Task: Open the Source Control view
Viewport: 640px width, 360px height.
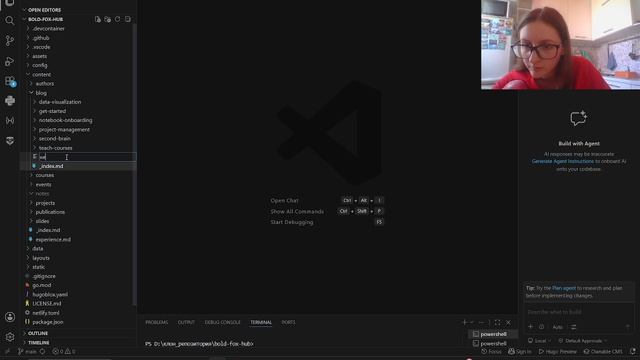Action: (x=10, y=40)
